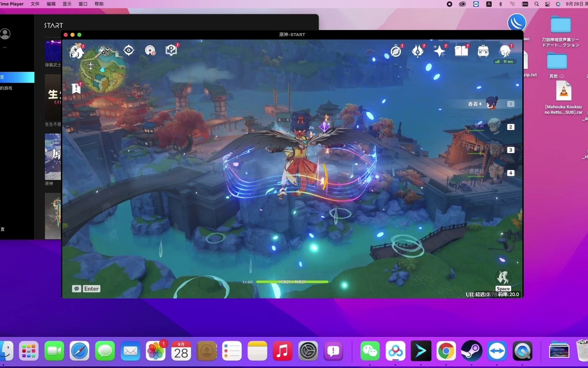Open the Notes app in dock
This screenshot has height=368, width=588.
(257, 351)
